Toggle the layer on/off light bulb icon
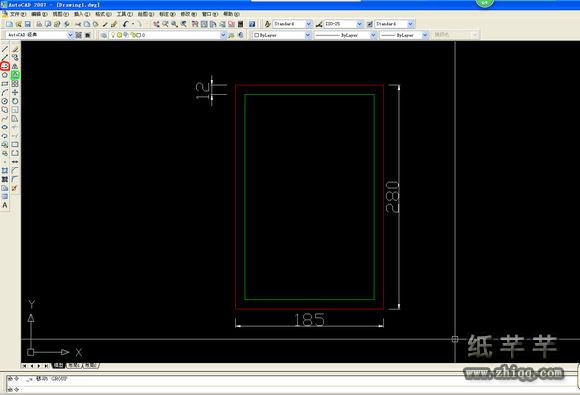The image size is (580, 395). tap(114, 35)
